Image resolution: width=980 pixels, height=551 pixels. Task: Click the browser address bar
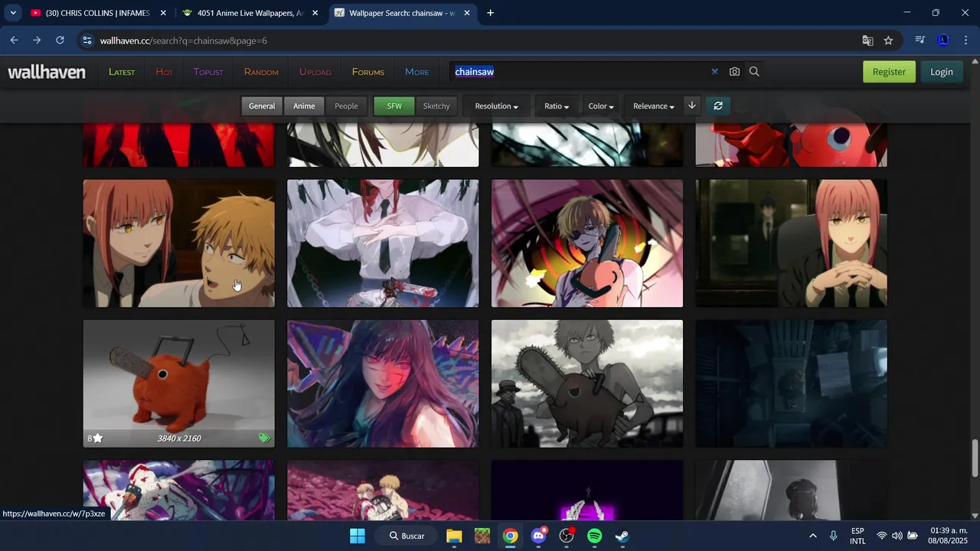[475, 41]
